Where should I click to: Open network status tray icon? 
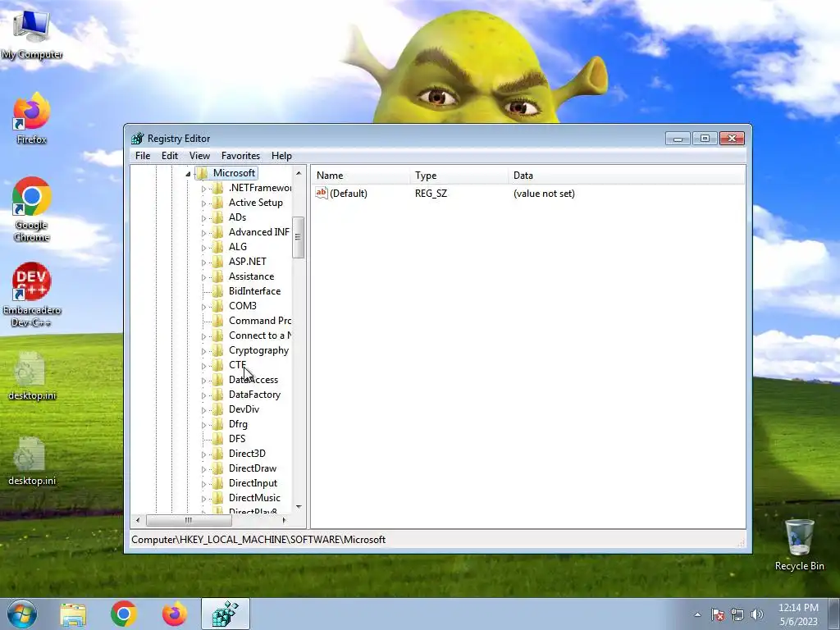(x=737, y=614)
